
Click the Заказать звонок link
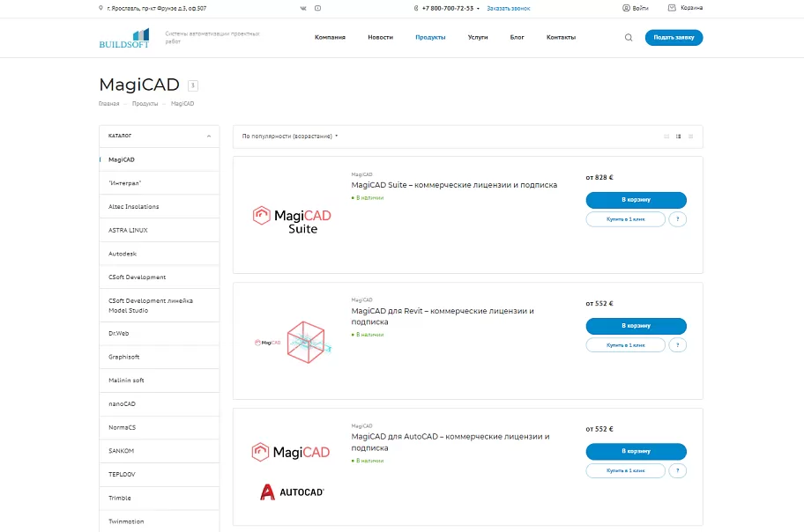coord(508,9)
